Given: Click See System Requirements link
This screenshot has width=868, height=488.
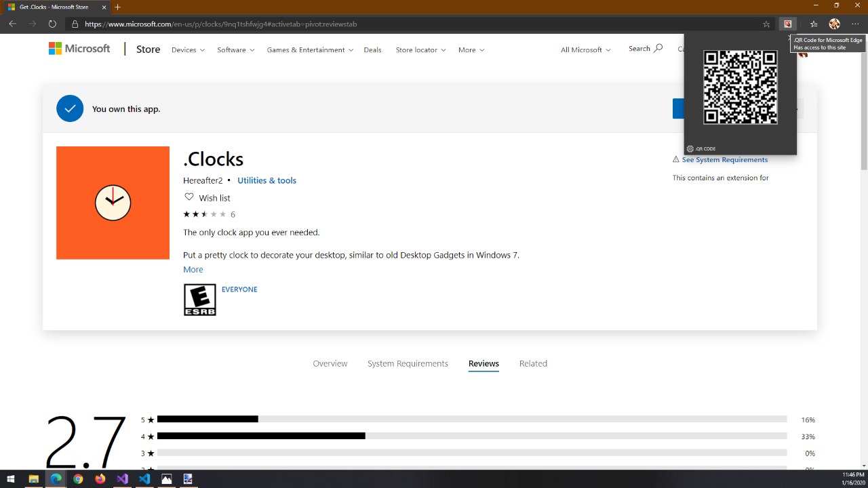Looking at the screenshot, I should [x=725, y=160].
